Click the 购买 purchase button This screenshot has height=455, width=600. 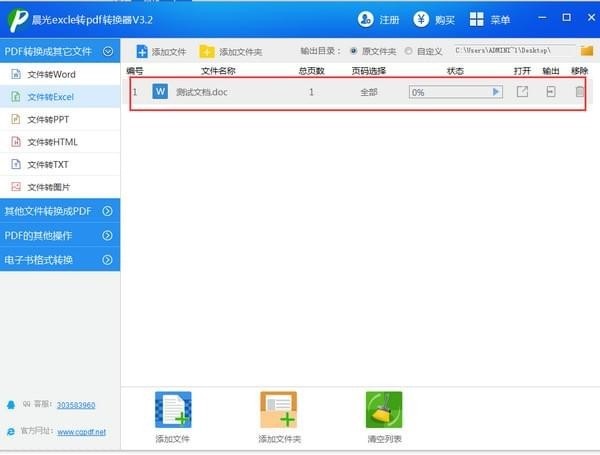[x=434, y=19]
